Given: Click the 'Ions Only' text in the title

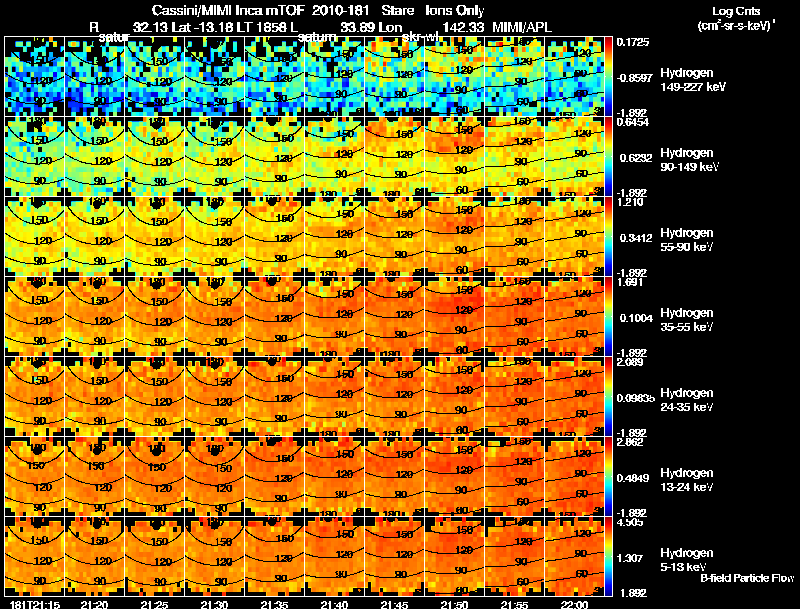Looking at the screenshot, I should click(x=455, y=11).
